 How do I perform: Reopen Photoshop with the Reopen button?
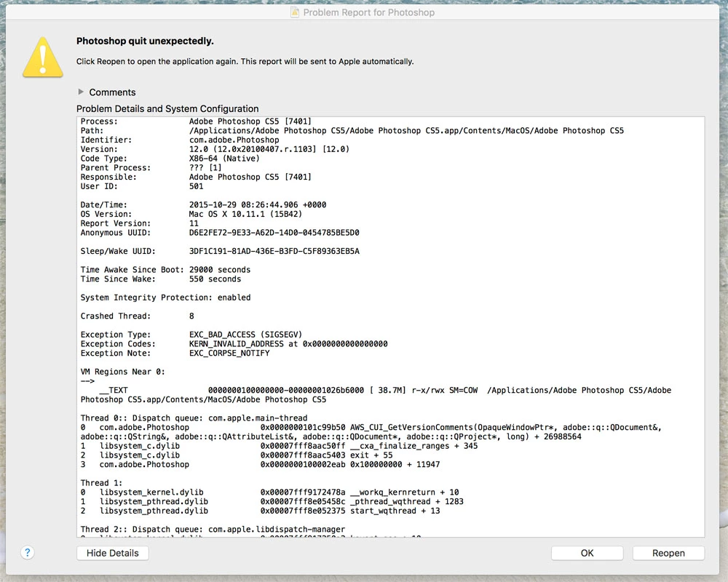(x=668, y=553)
